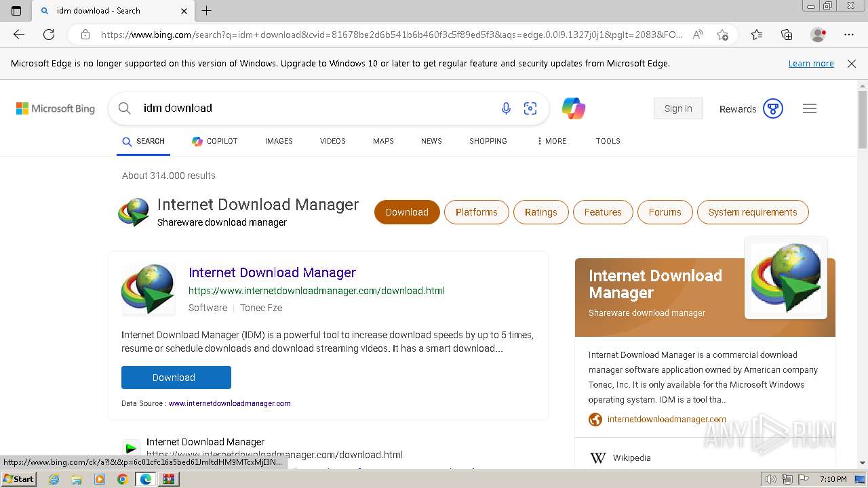Viewport: 868px width, 488px height.
Task: Click the volume icon in system tray
Action: click(770, 479)
